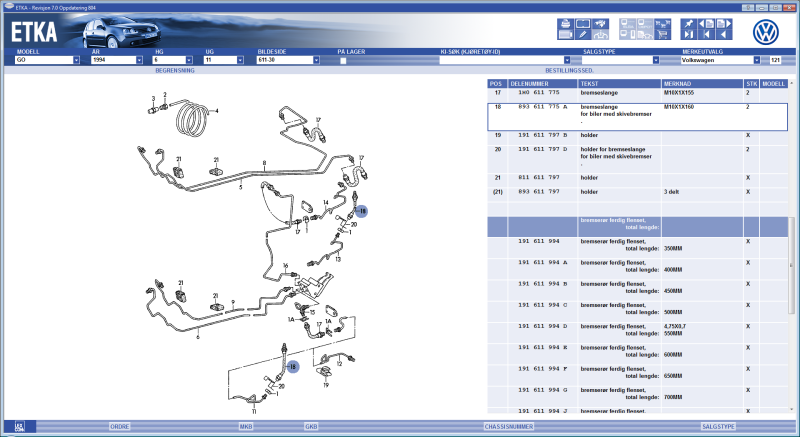Screen dimensions: 800x437
Task: Select the ORDRE tab in bottom bar
Action: coord(119,426)
